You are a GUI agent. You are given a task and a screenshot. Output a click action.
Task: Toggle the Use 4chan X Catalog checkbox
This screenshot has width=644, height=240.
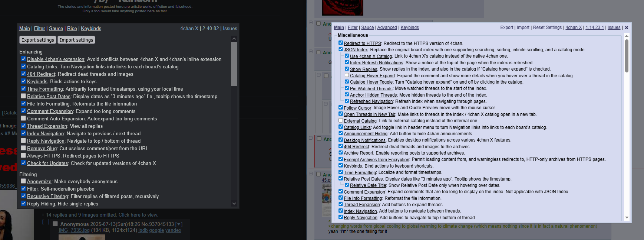347,56
